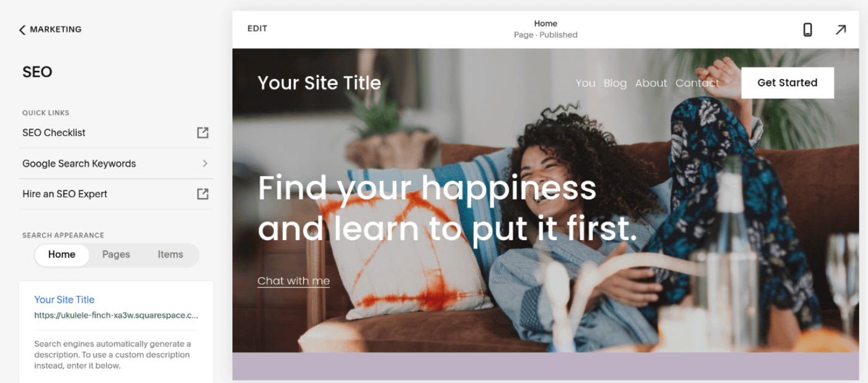Open external link icon beside SEO Checklist
868x383 pixels.
point(203,132)
